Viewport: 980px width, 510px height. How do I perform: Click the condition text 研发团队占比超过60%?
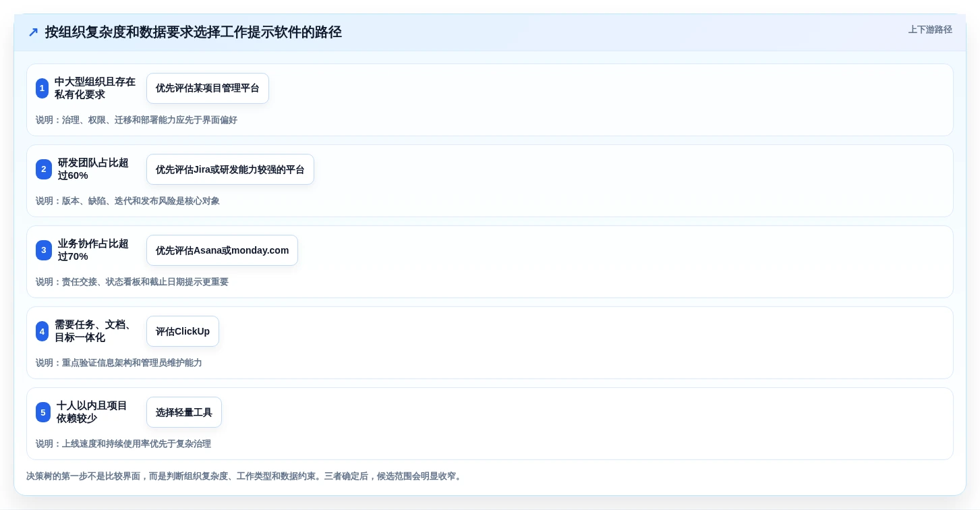[x=93, y=169]
